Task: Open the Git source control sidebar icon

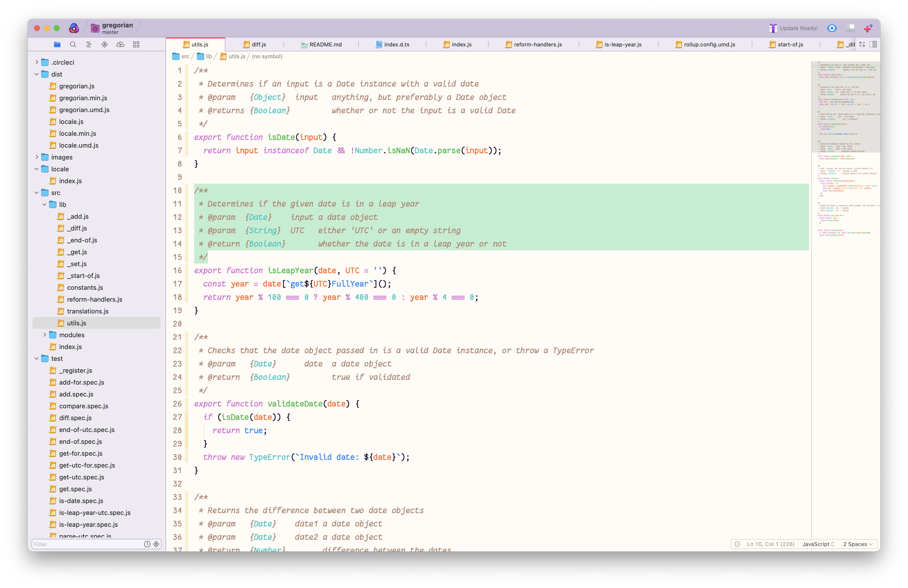Action: 105,45
